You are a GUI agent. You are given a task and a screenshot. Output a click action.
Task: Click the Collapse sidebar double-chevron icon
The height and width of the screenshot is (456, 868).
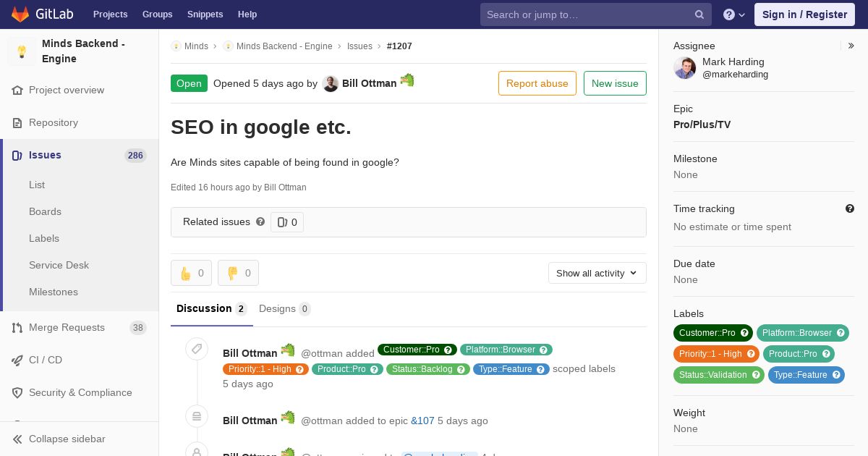click(x=17, y=439)
